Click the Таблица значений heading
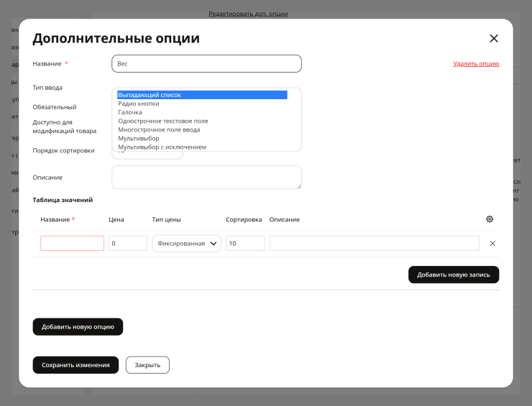532x406 pixels. click(63, 200)
